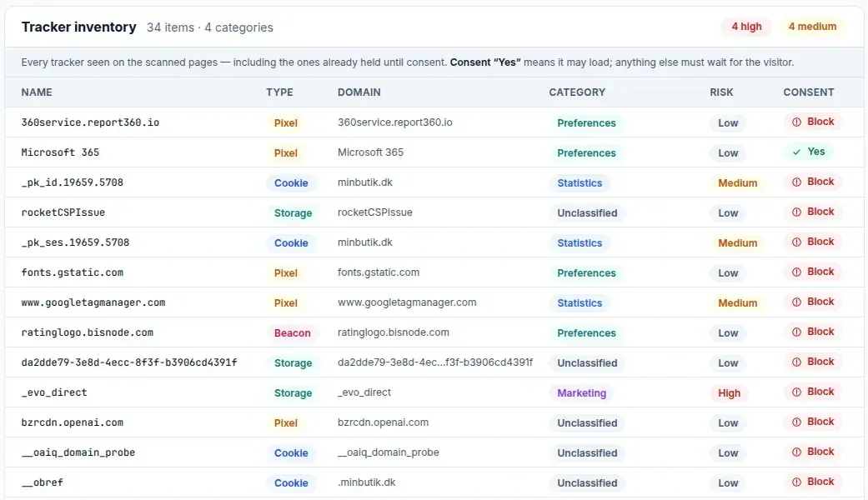Click the block icon in the rocketCSPIssue row
This screenshot has width=868, height=500.
coord(796,212)
